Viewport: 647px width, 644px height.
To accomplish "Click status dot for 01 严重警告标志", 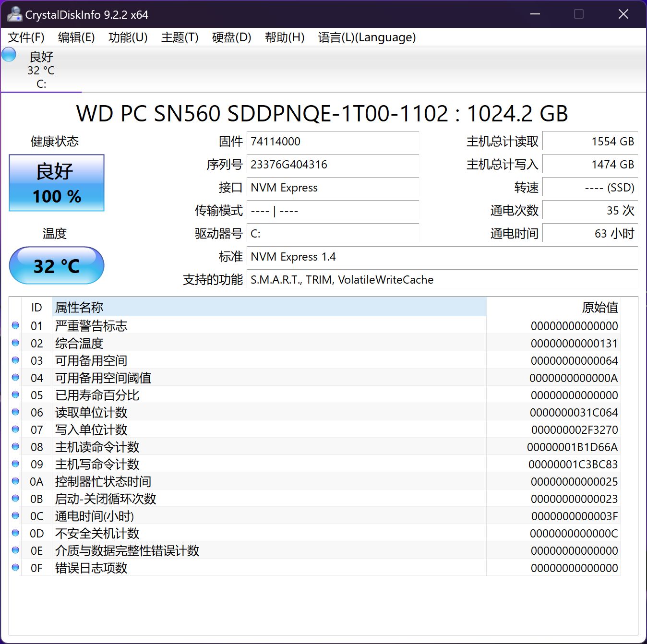I will tap(15, 325).
